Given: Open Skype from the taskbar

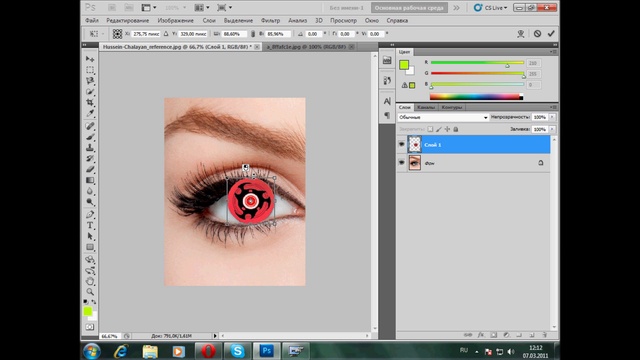Looking at the screenshot, I should point(238,351).
